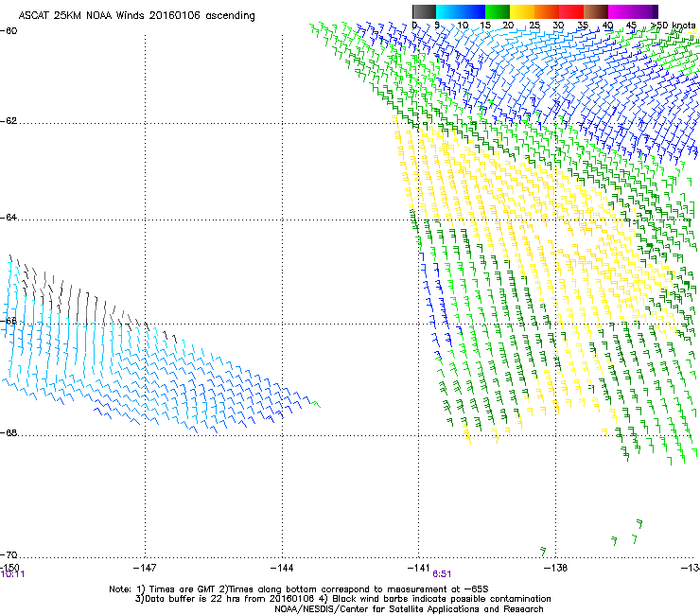Click the '-147' longitude axis label
The height and width of the screenshot is (615, 700).
[145, 568]
